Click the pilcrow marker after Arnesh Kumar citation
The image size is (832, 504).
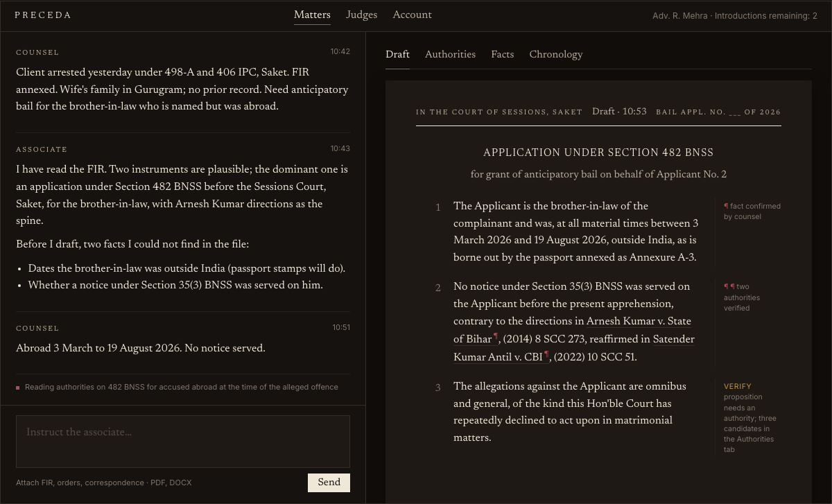pos(496,337)
